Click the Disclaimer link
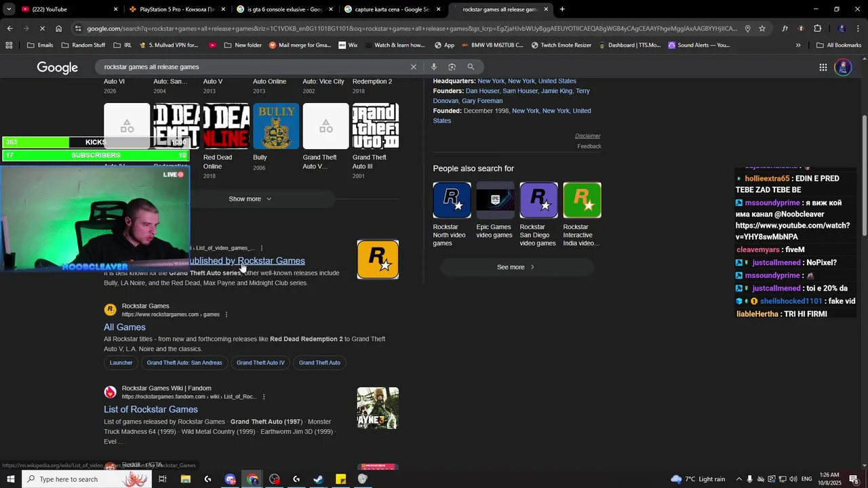868x488 pixels. coord(588,136)
